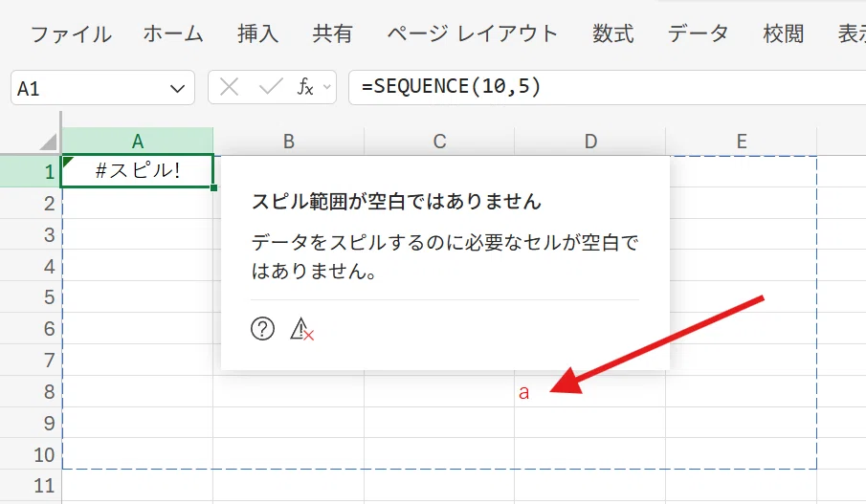Open the Name Box dropdown arrow
Viewport: 866px width, 504px height.
[177, 88]
